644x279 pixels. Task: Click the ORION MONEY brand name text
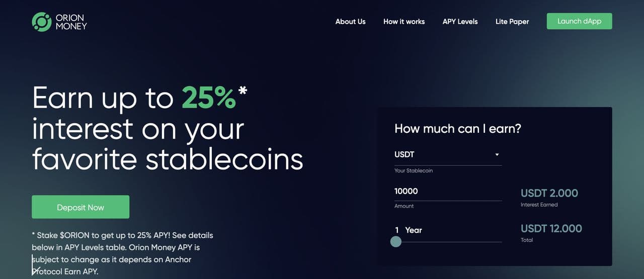point(71,22)
